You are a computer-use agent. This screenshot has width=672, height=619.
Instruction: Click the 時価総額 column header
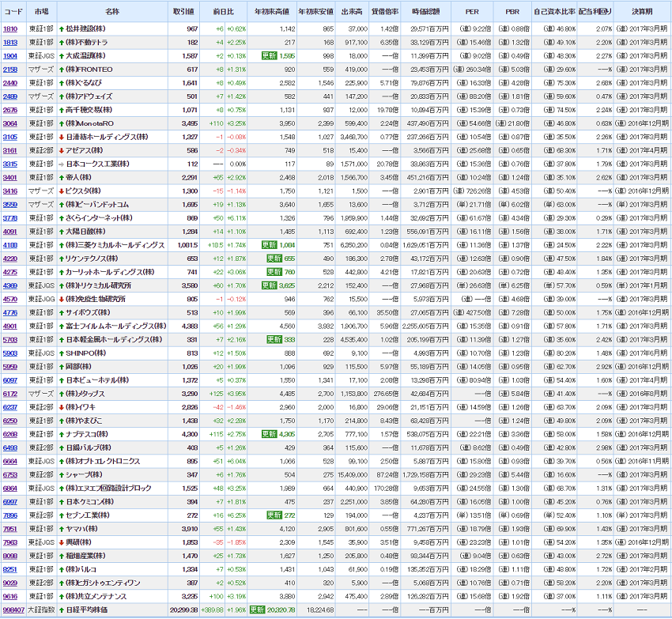[x=425, y=12]
